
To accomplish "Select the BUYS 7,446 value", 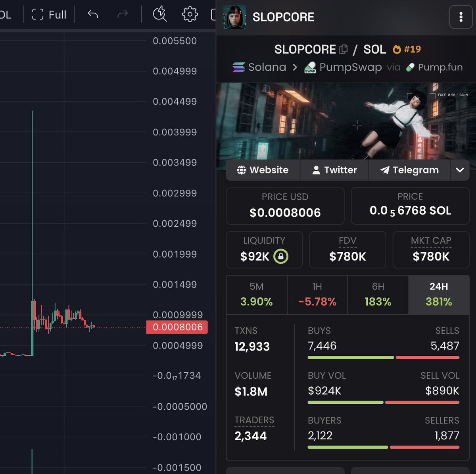I will tap(322, 346).
